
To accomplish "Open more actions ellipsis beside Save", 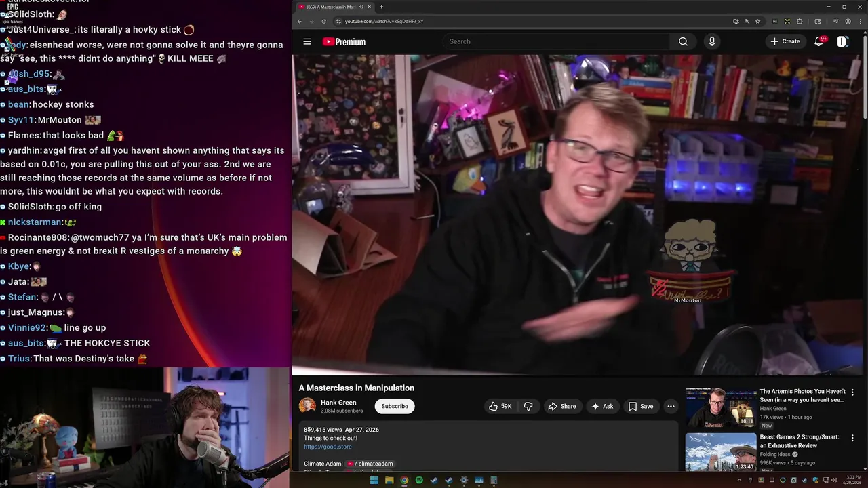I will pyautogui.click(x=671, y=407).
